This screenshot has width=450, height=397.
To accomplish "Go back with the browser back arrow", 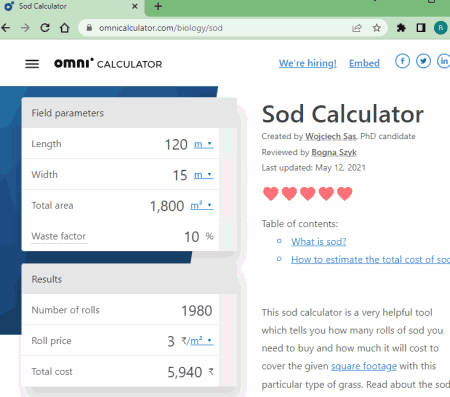I will (6, 28).
